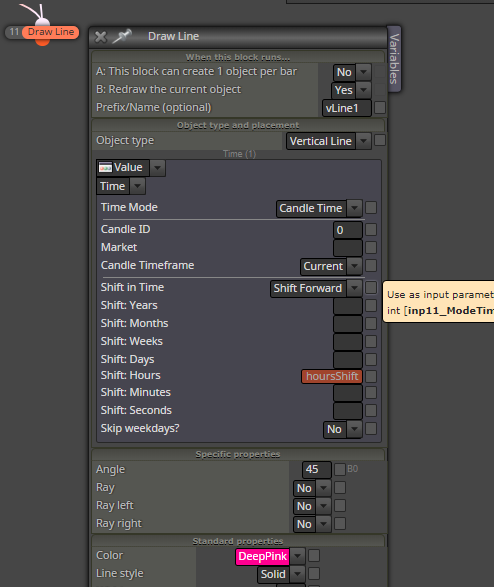Tick the Ray right checkbox
Image resolution: width=494 pixels, height=587 pixels.
[x=340, y=523]
